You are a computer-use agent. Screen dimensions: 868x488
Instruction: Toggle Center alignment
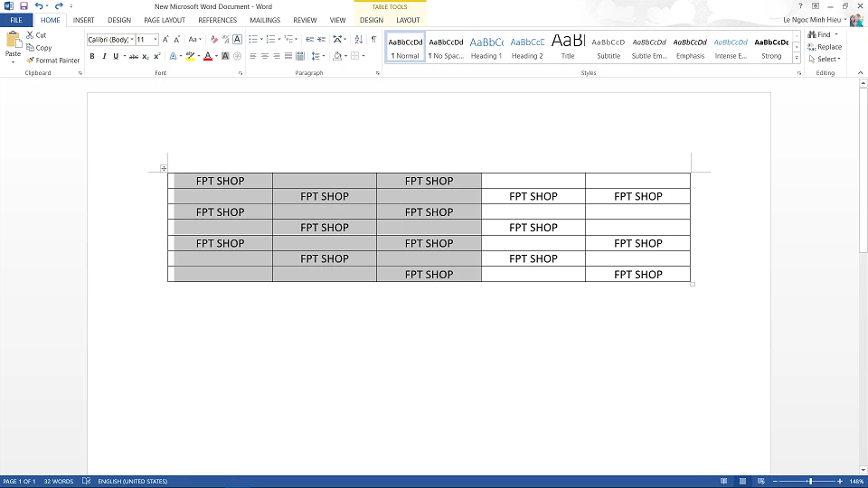pos(265,56)
